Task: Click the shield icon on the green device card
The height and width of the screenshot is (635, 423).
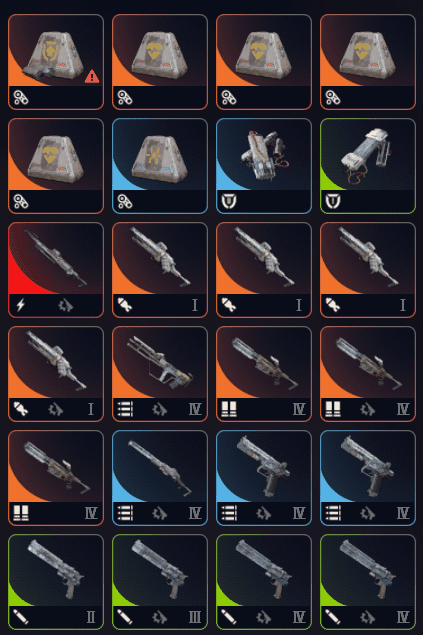Action: coord(333,201)
